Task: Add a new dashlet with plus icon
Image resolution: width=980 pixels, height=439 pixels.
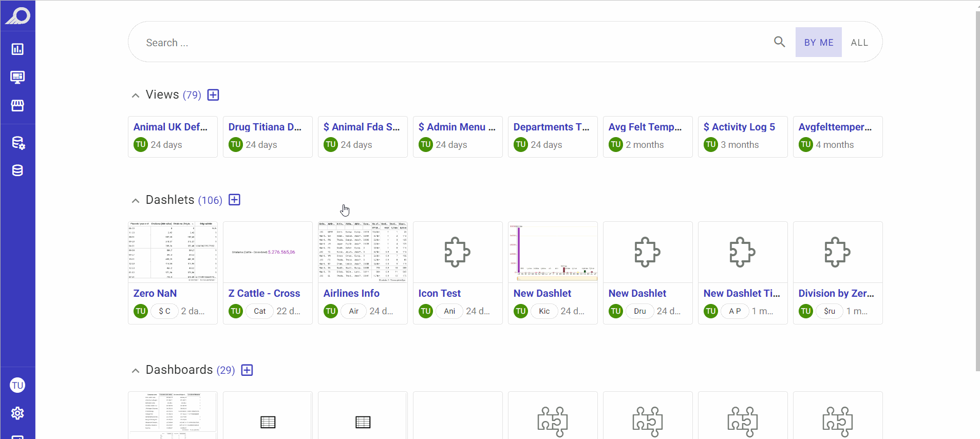Action: (x=234, y=200)
